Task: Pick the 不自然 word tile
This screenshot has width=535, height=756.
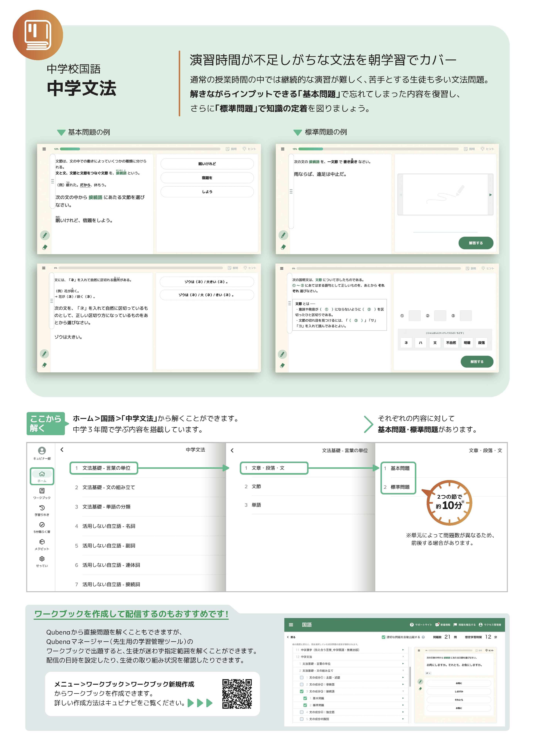Action: point(451,343)
